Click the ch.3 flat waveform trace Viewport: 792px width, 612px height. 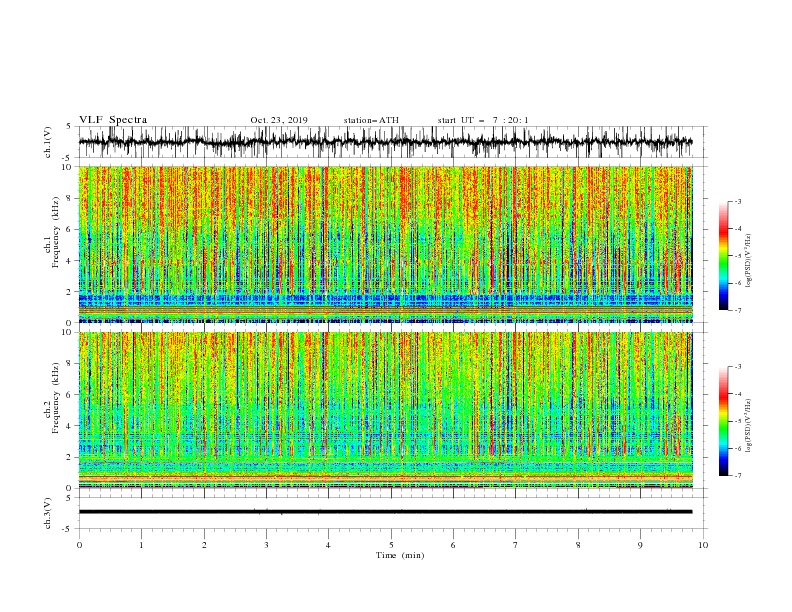pyautogui.click(x=386, y=512)
